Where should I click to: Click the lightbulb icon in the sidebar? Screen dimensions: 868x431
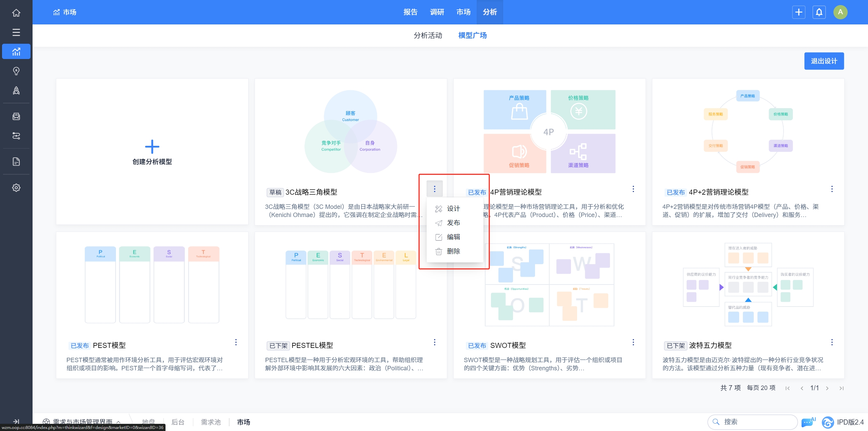[16, 71]
